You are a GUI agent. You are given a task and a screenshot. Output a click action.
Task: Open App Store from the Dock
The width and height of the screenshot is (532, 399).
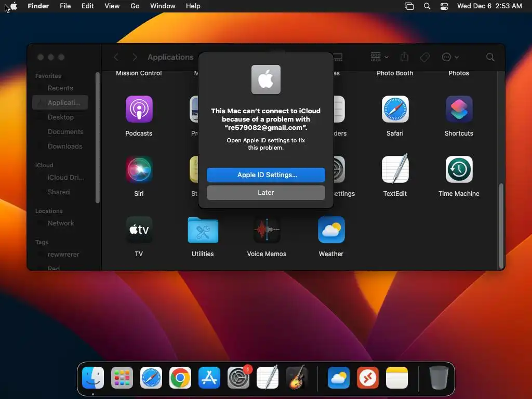point(209,377)
